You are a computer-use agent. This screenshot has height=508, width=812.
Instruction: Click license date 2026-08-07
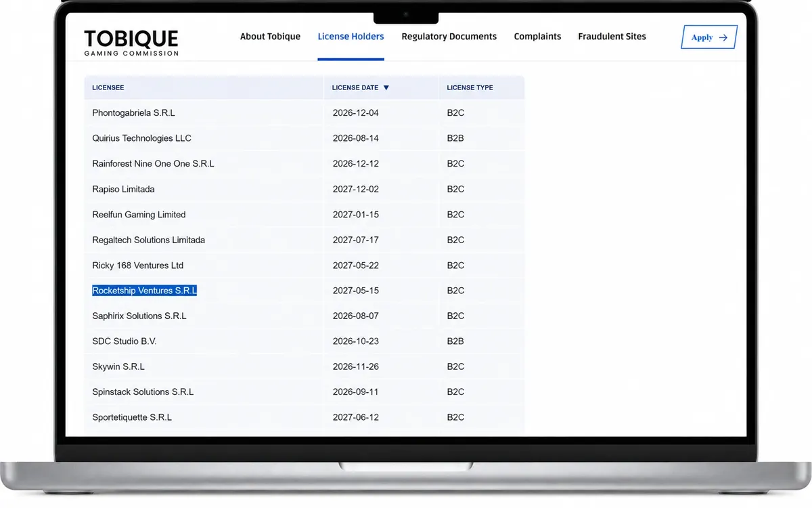click(x=356, y=316)
